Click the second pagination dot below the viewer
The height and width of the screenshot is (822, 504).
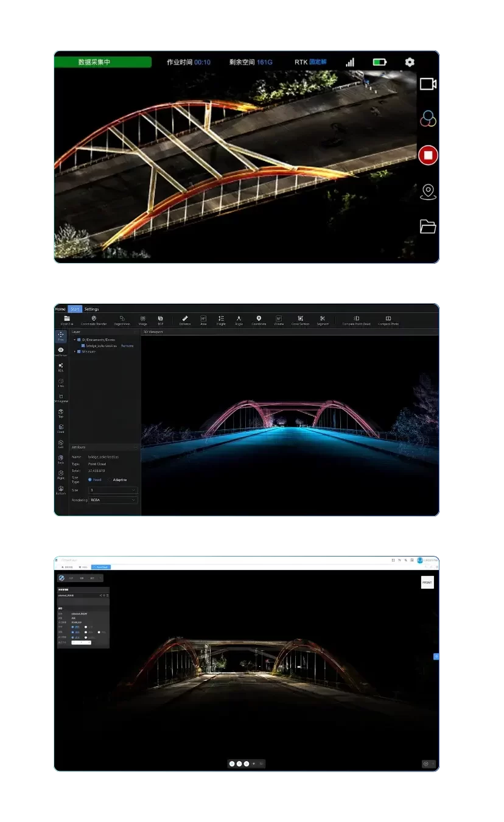[x=239, y=764]
